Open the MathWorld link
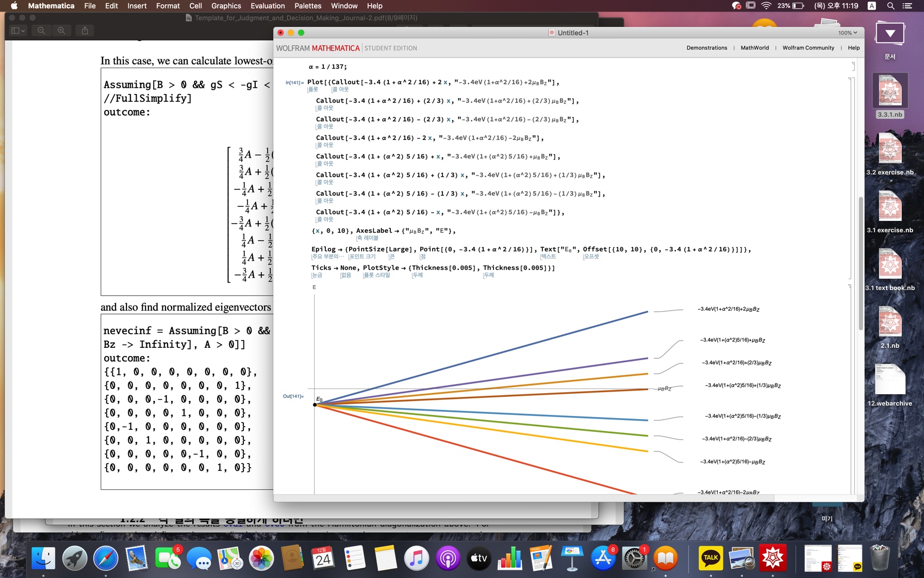The height and width of the screenshot is (578, 924). (x=754, y=48)
